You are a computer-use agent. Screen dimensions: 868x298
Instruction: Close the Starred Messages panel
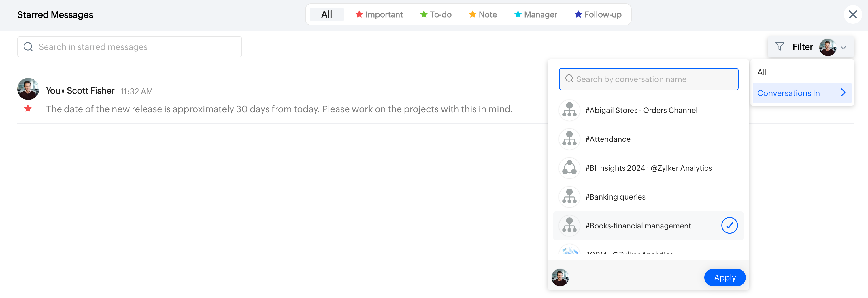(852, 14)
